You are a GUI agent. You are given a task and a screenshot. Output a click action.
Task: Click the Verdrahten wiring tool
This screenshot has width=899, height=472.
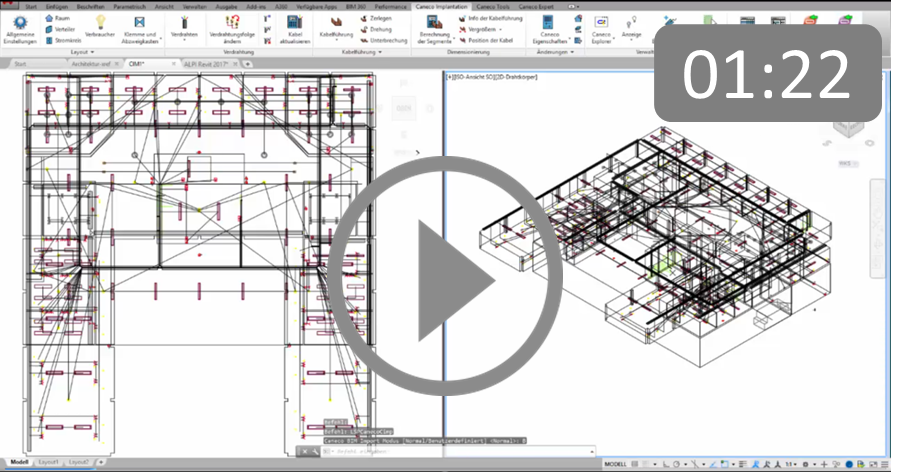coord(184,23)
